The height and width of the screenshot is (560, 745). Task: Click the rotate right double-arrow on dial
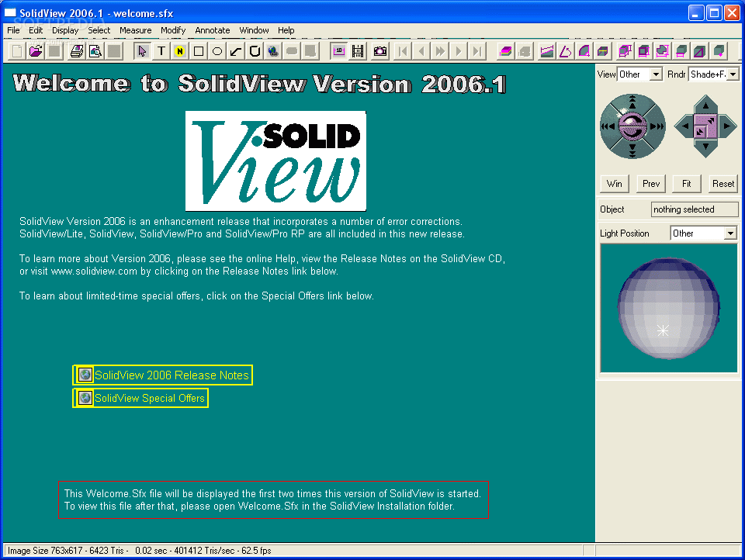click(657, 126)
